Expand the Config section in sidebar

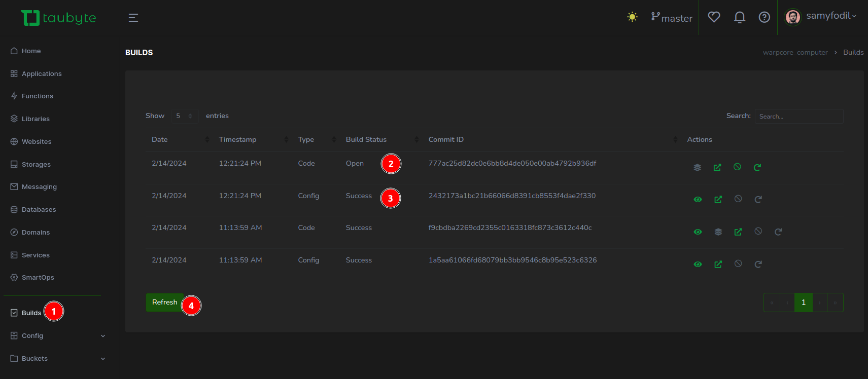58,336
